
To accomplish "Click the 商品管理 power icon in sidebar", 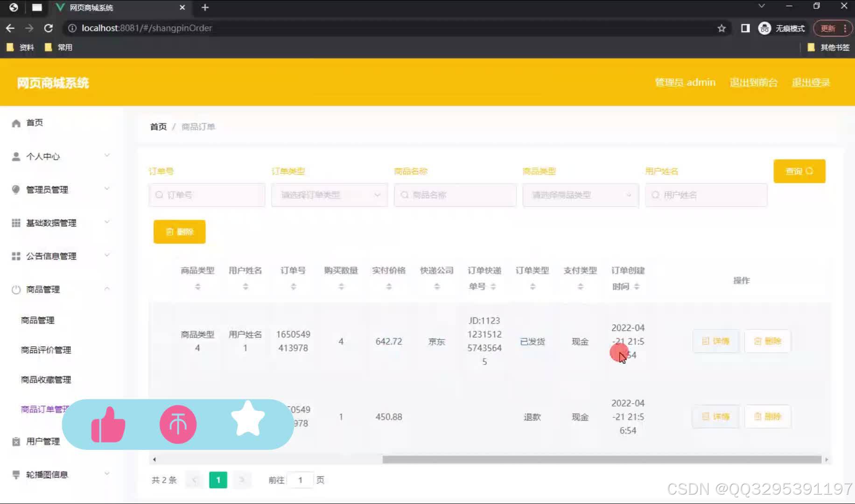I will click(16, 289).
